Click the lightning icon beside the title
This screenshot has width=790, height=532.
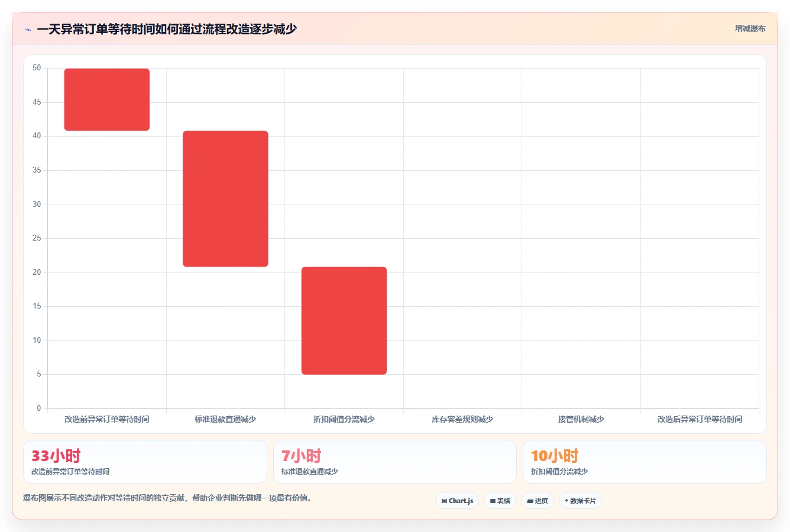pos(28,30)
